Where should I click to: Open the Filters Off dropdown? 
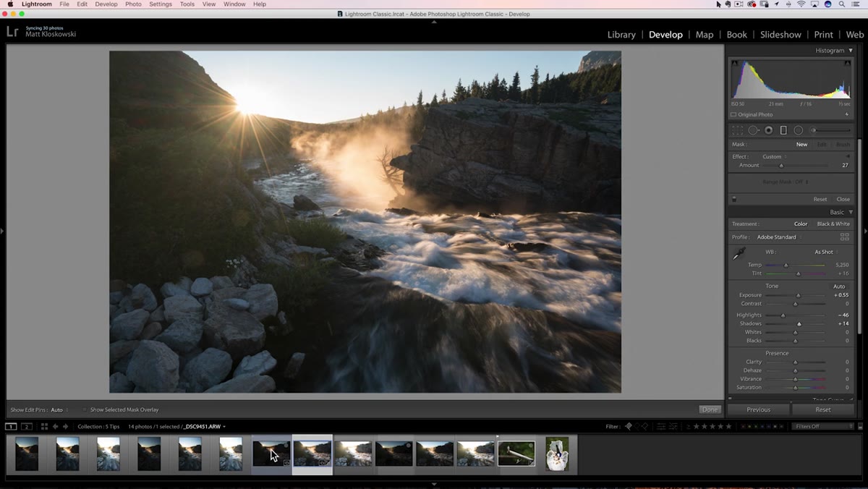[822, 427]
